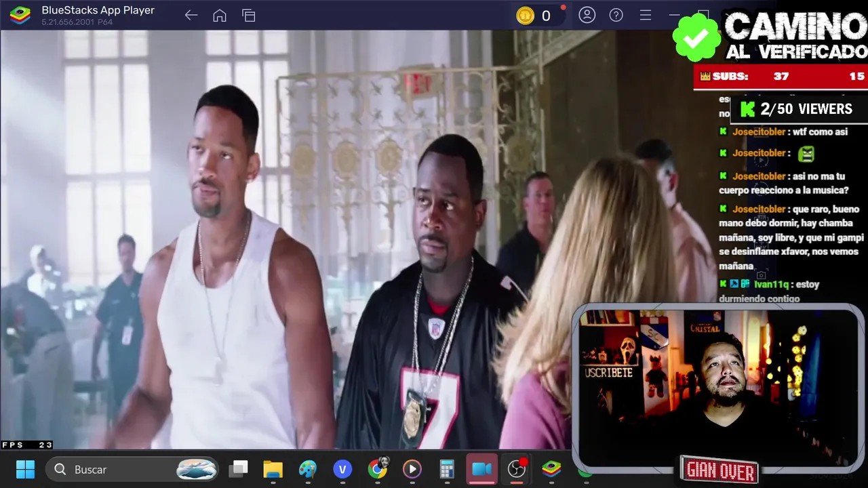Open Google Chrome from the taskbar
868x488 pixels.
coord(378,468)
